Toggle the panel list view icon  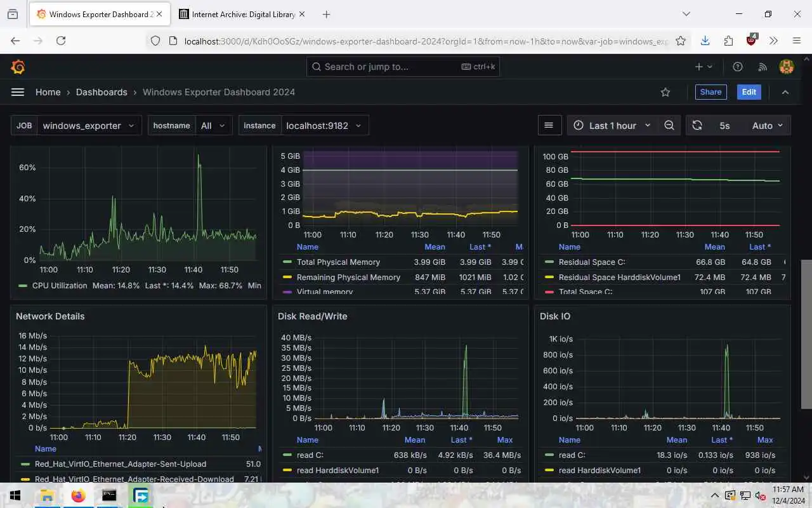tap(549, 126)
